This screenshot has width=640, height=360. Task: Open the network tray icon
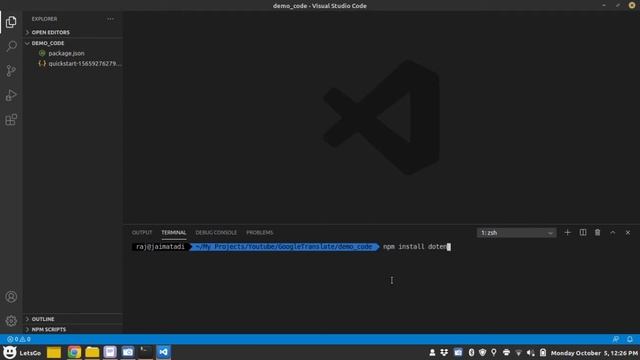518,353
